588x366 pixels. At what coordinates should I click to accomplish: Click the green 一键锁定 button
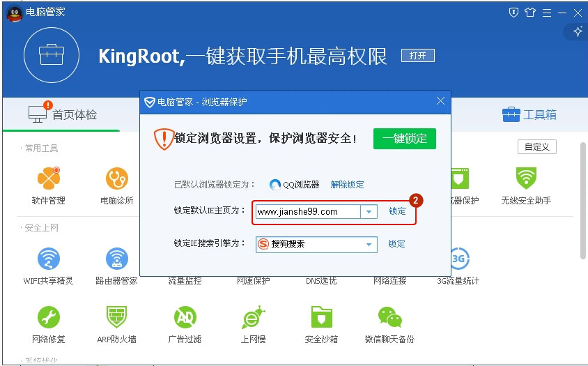tap(404, 138)
